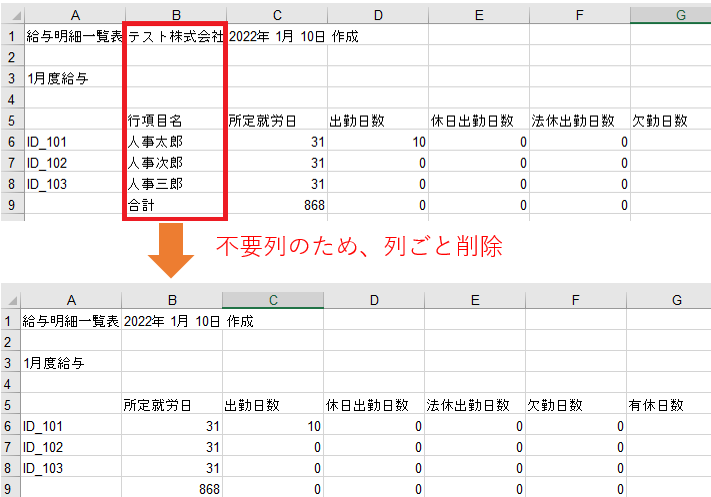
Task: Click the cell 人事太郎
Action: 176,142
